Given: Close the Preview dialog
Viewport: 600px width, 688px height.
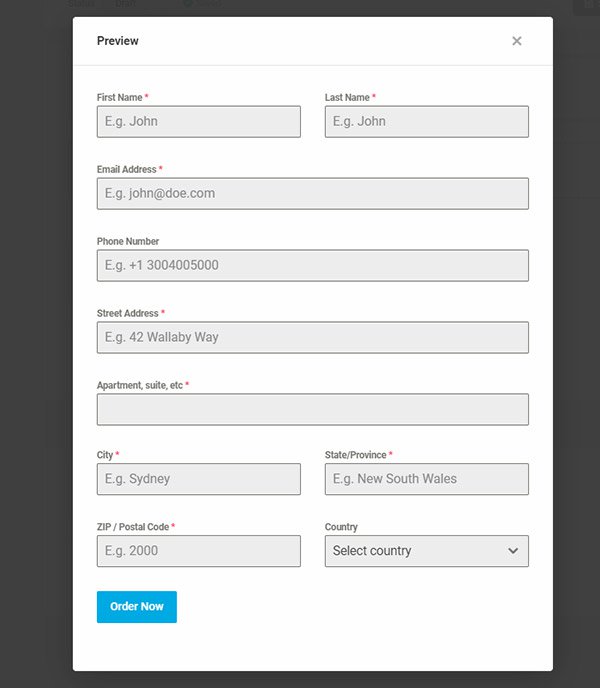Looking at the screenshot, I should pos(516,41).
